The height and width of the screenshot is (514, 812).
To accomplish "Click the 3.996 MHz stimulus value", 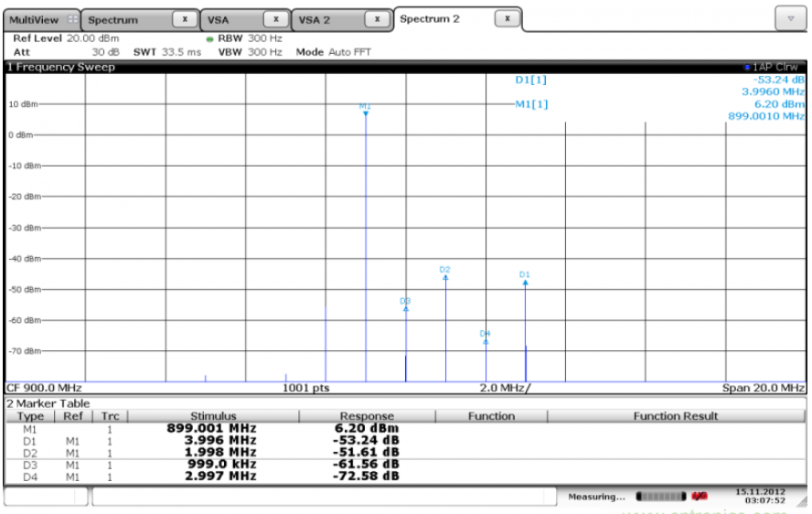I will (x=220, y=441).
